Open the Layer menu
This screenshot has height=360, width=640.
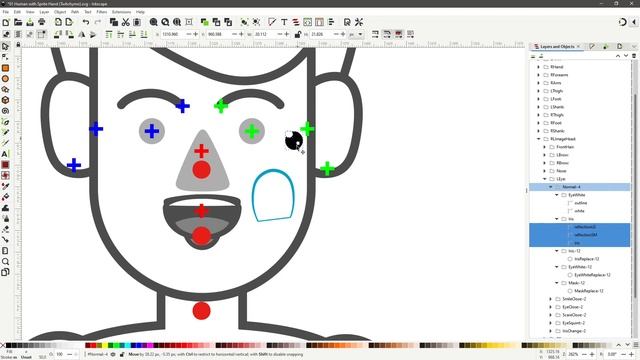click(44, 12)
